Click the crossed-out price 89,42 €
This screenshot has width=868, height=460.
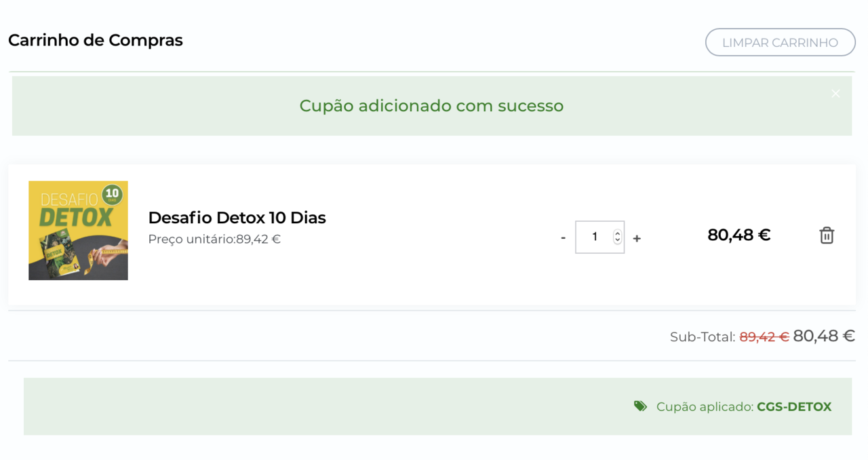(x=764, y=336)
